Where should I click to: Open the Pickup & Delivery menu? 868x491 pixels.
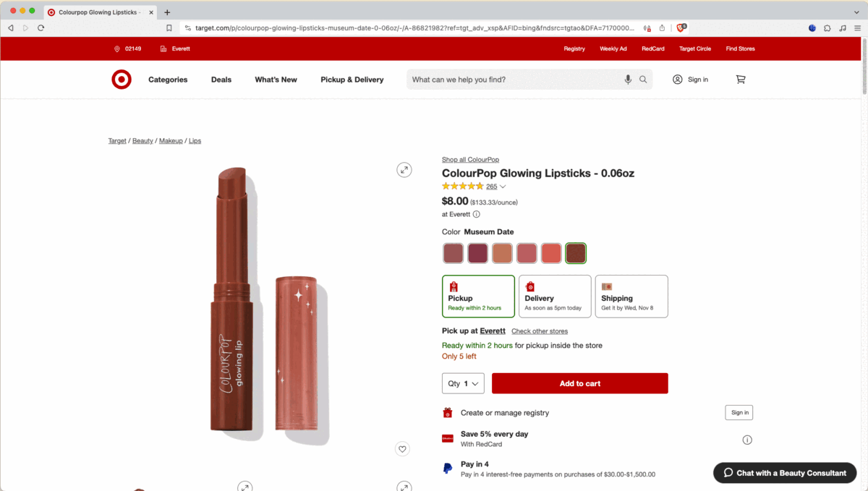tap(352, 80)
